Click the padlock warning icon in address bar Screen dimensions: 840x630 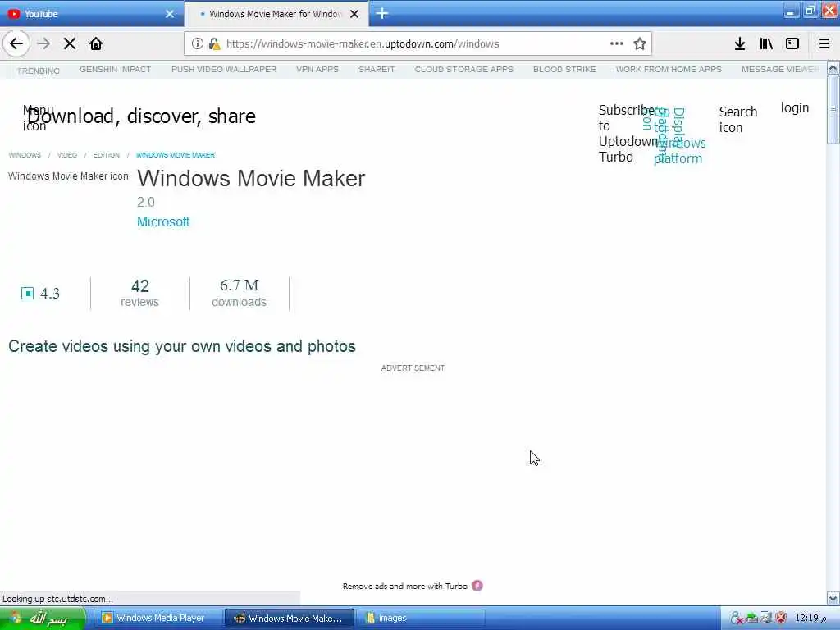pyautogui.click(x=214, y=44)
